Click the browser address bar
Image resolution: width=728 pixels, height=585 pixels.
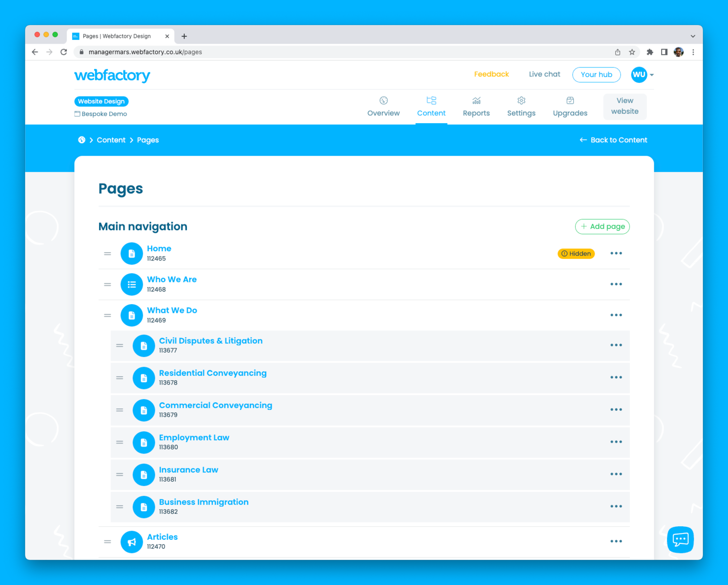point(340,52)
